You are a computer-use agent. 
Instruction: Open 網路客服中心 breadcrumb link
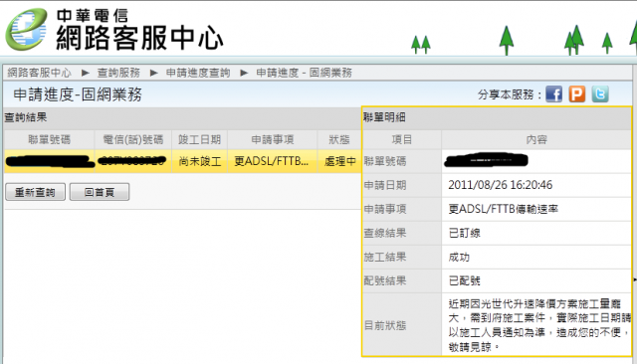click(39, 73)
